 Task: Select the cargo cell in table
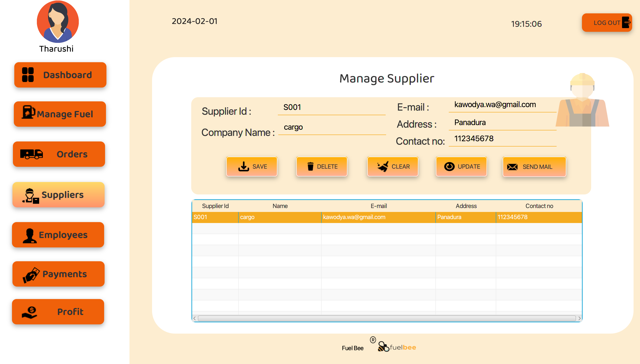coord(280,217)
